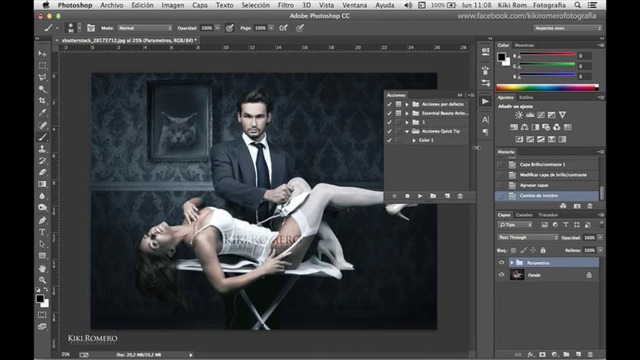Toggle Color 1 action checkmark
The image size is (640, 360).
point(389,140)
